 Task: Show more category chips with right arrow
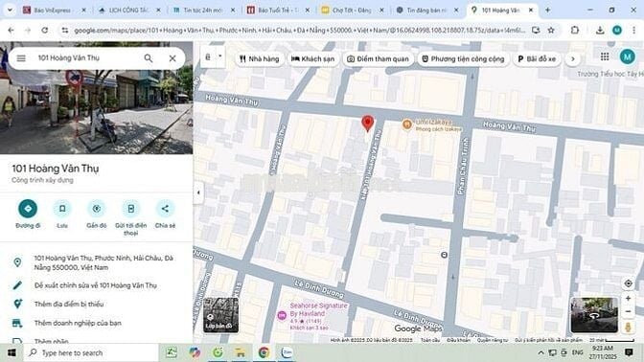(572, 58)
